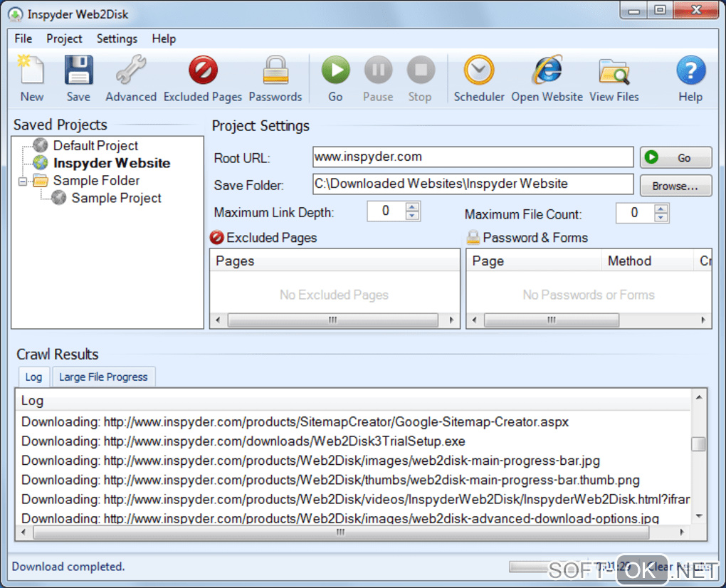This screenshot has height=588, width=726.
Task: Switch to Large File Progress tab
Action: pyautogui.click(x=103, y=377)
